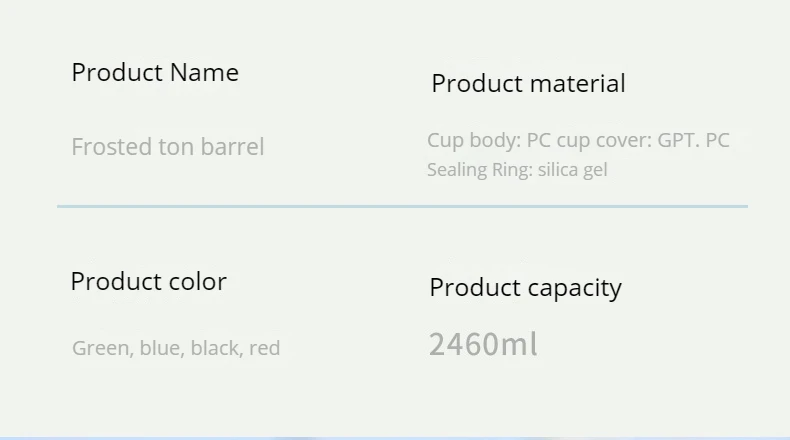Image resolution: width=790 pixels, height=440 pixels.
Task: Click the "Product color" heading
Action: click(148, 282)
